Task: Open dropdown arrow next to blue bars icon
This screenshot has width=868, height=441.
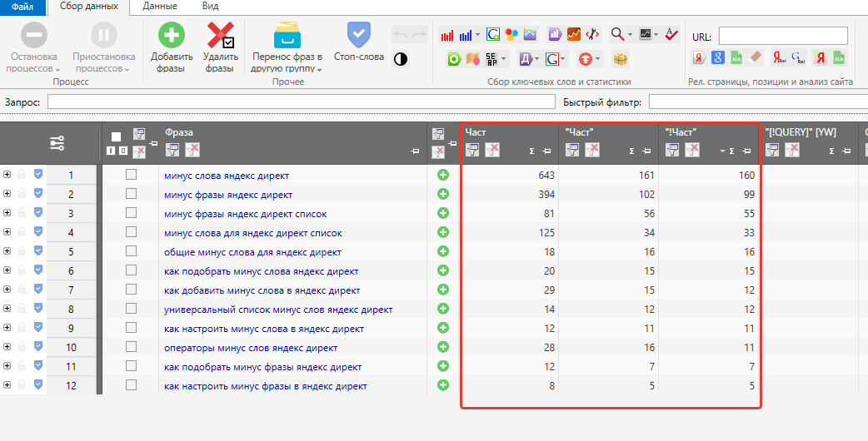Action: 477,35
